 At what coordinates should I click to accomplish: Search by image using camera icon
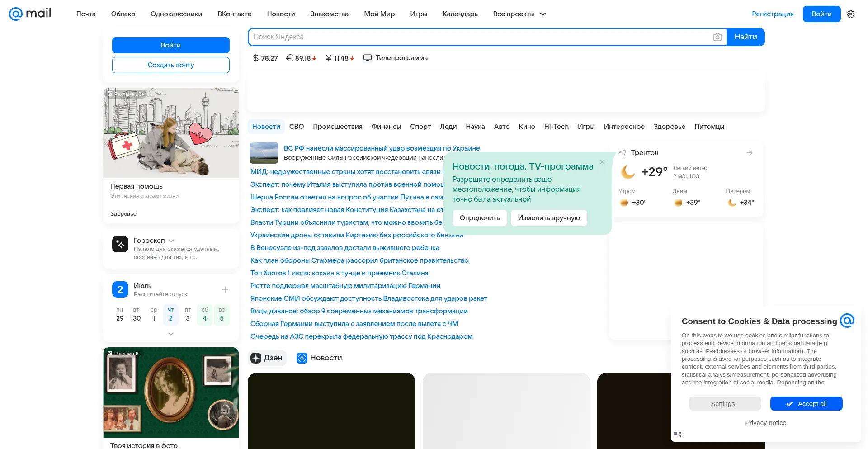coord(717,37)
